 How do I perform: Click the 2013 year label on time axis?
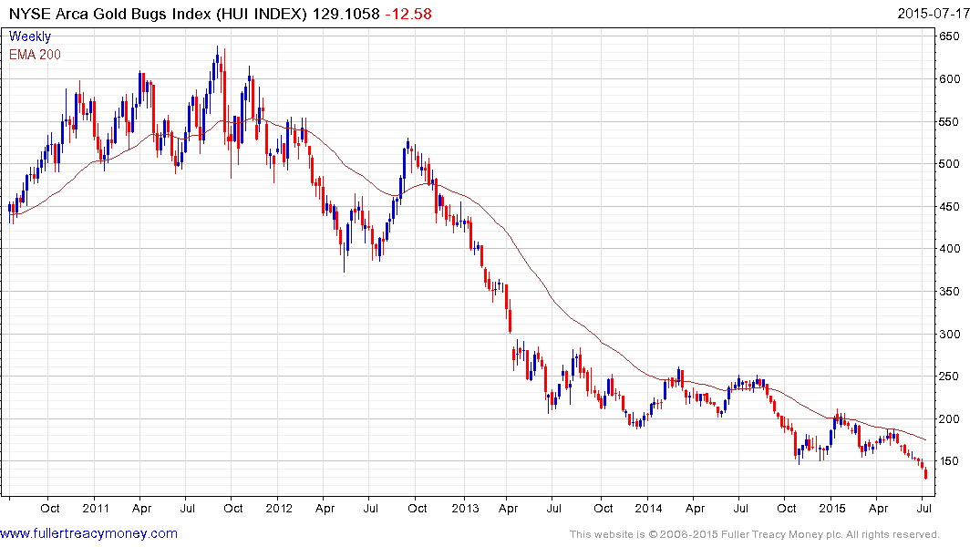tap(465, 508)
